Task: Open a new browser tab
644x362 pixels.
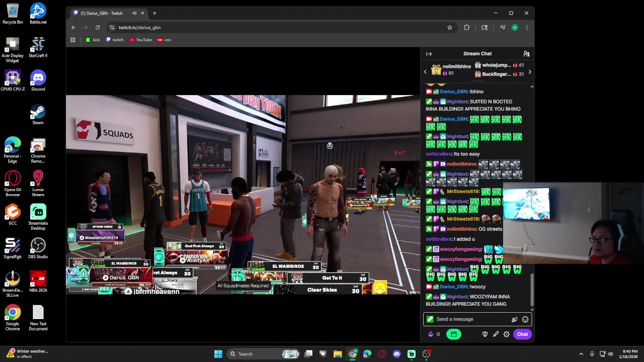Action: point(154,13)
